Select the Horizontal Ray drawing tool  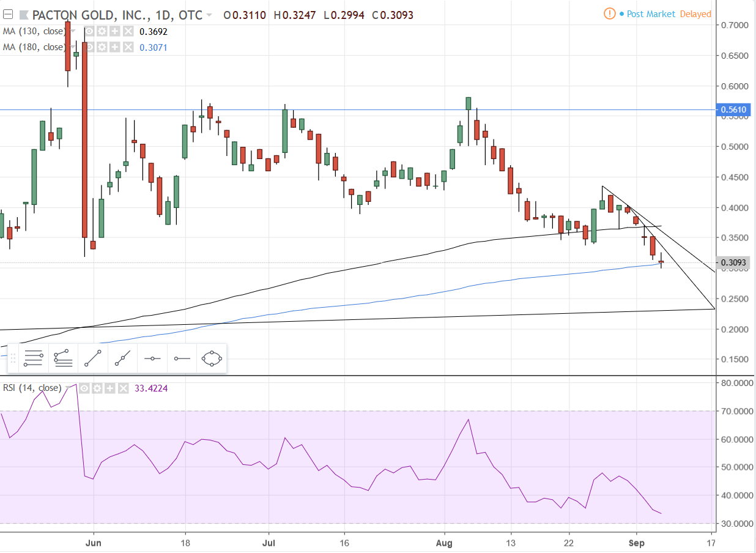tap(182, 359)
